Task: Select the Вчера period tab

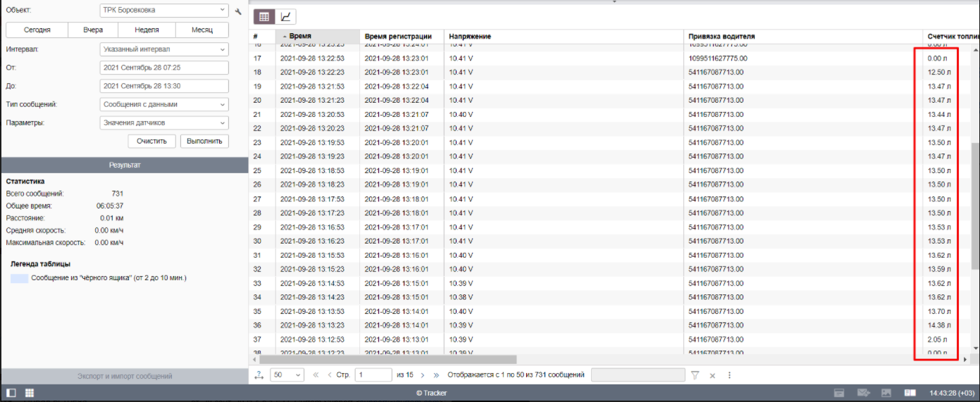Action: [x=92, y=30]
